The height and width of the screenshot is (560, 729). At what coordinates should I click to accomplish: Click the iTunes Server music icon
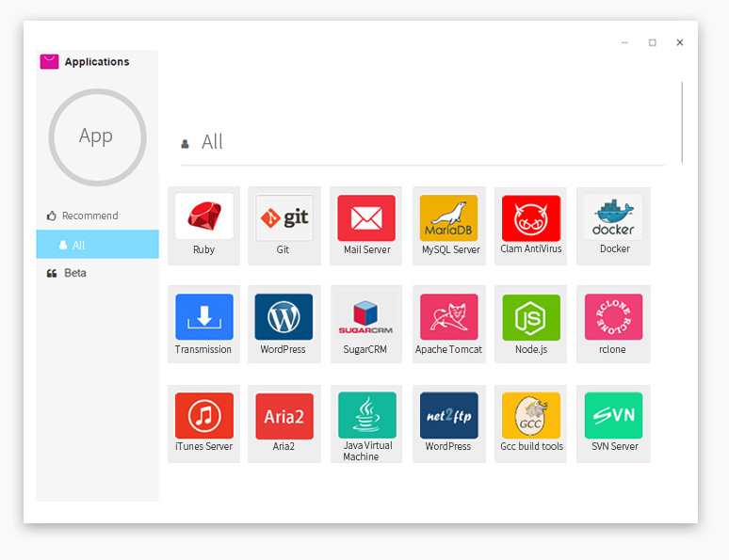[x=204, y=416]
